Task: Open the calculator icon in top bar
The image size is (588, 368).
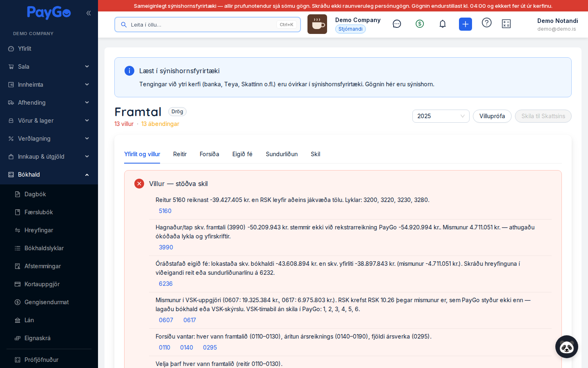Action: pyautogui.click(x=506, y=24)
